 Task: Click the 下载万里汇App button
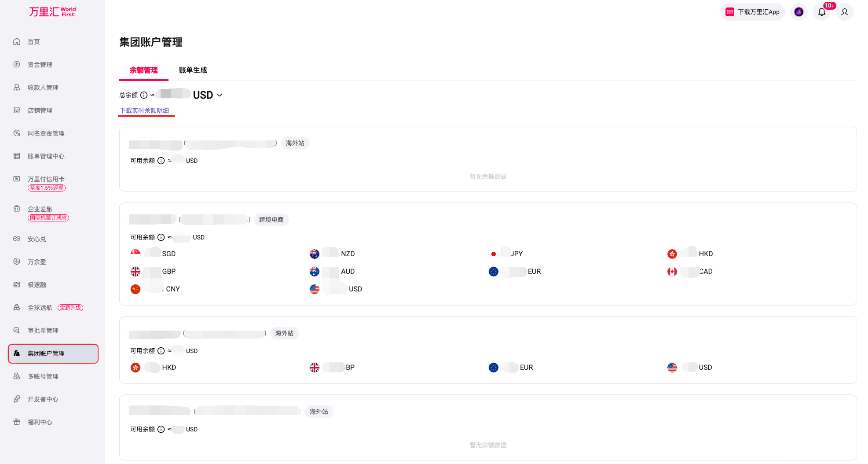coord(752,12)
